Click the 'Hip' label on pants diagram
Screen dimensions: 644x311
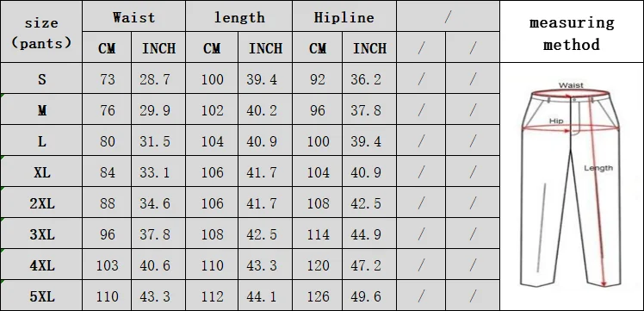click(x=556, y=121)
